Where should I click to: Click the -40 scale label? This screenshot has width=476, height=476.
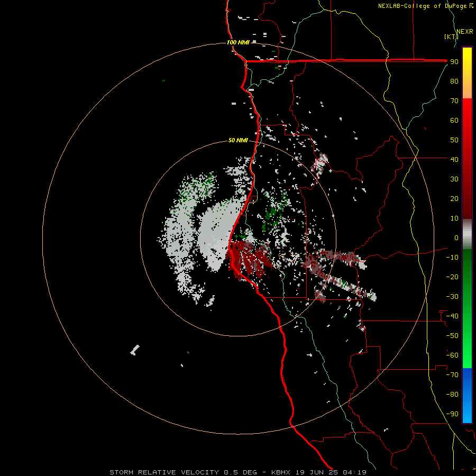coord(452,316)
